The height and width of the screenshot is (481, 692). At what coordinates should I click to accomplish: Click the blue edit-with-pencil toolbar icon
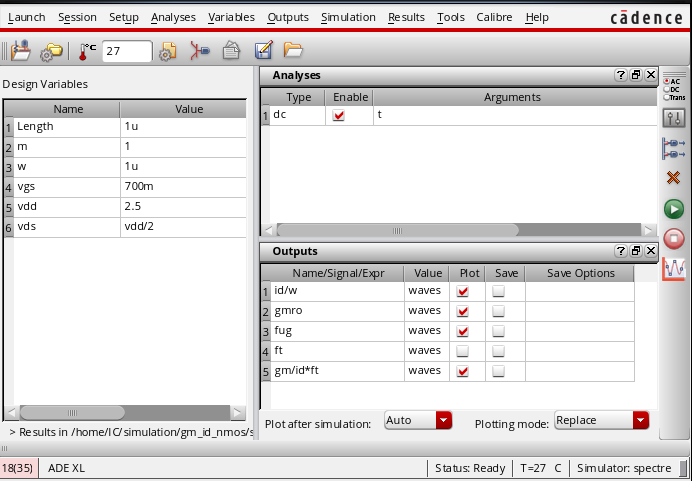(264, 50)
